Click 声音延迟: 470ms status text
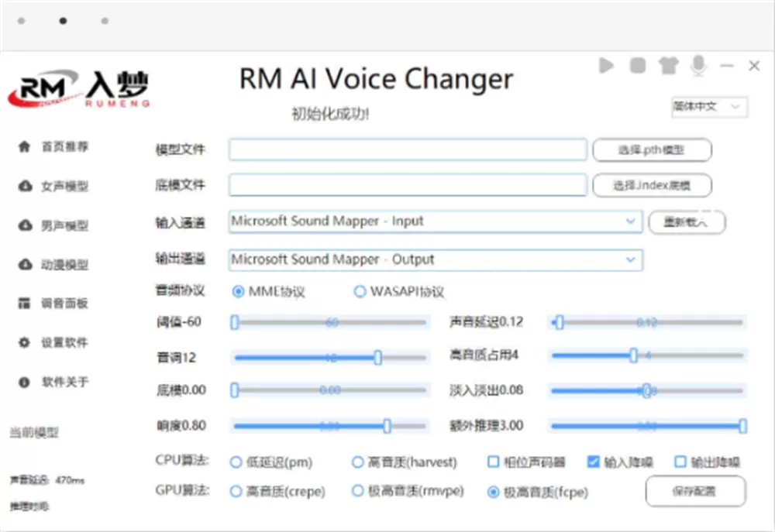The image size is (775, 532). coord(47,479)
